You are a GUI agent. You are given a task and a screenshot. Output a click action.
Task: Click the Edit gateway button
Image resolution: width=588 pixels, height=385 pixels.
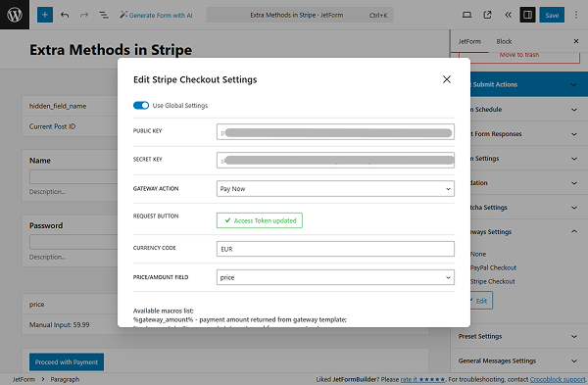480,301
